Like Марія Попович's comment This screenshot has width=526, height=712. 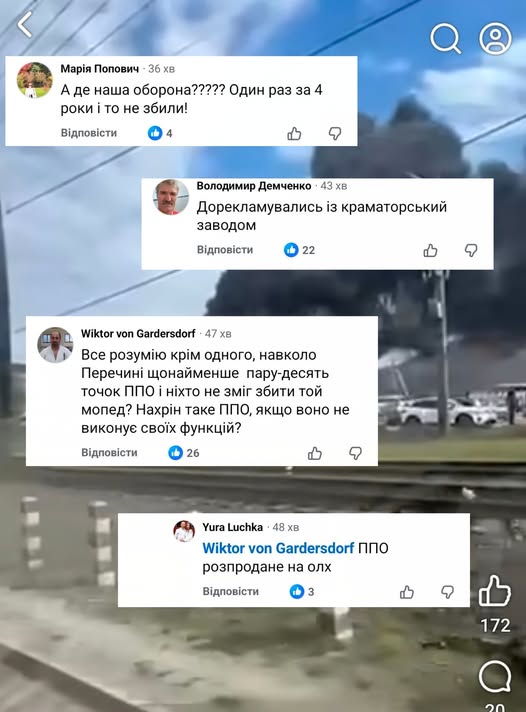[x=294, y=133]
